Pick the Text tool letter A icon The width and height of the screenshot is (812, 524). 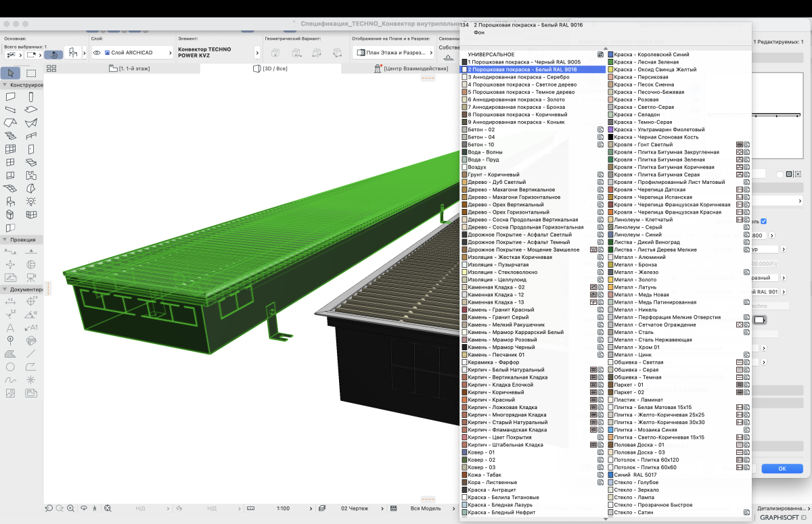(11, 328)
